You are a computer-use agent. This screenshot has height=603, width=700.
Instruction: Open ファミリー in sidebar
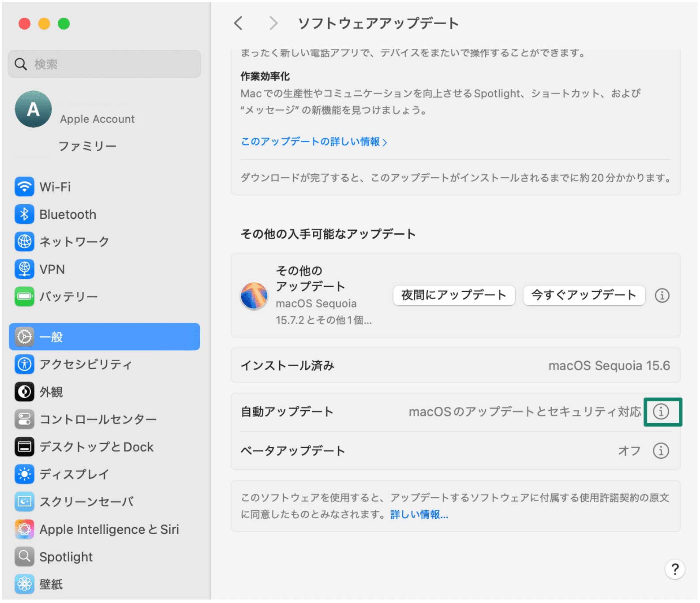[x=87, y=146]
